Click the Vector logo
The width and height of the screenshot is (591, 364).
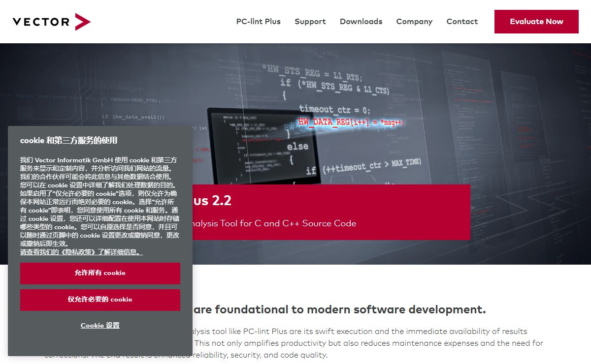coord(51,22)
